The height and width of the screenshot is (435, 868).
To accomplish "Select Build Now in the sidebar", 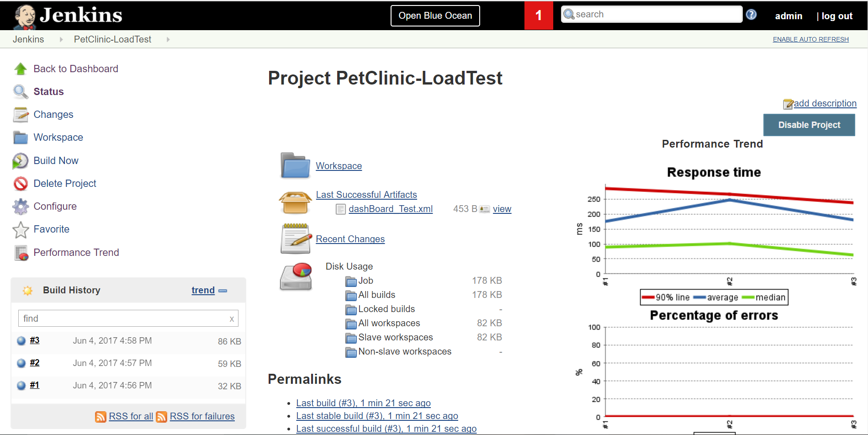I will [56, 161].
